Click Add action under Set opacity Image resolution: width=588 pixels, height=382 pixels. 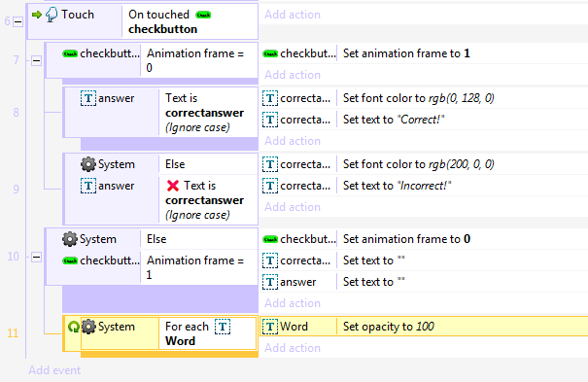coord(293,348)
